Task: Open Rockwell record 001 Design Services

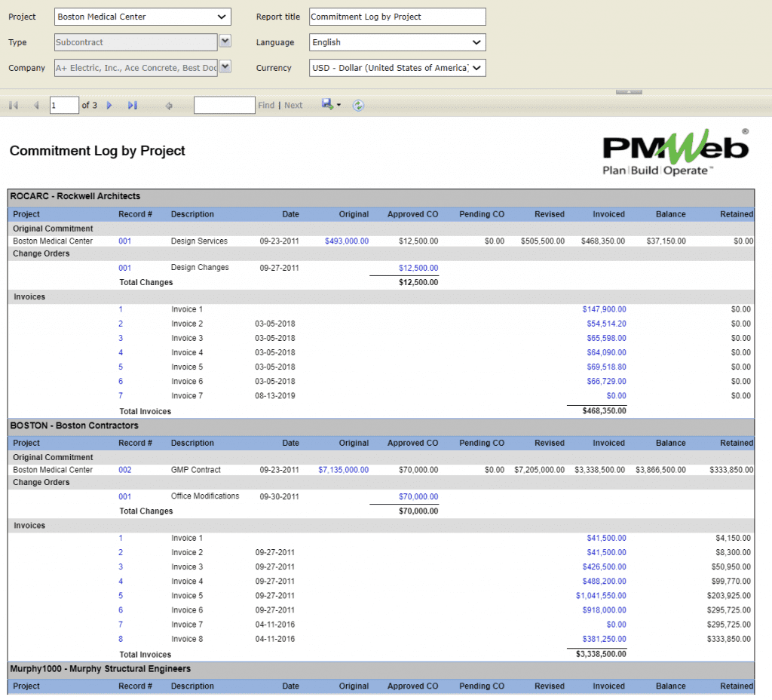Action: click(125, 241)
